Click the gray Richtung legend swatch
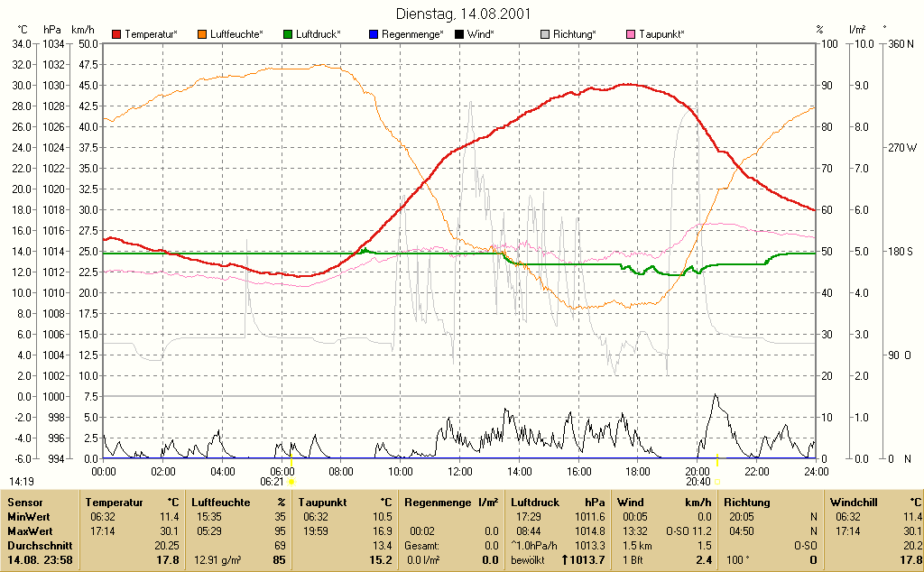Screen dimensions: 924x572 click(545, 35)
